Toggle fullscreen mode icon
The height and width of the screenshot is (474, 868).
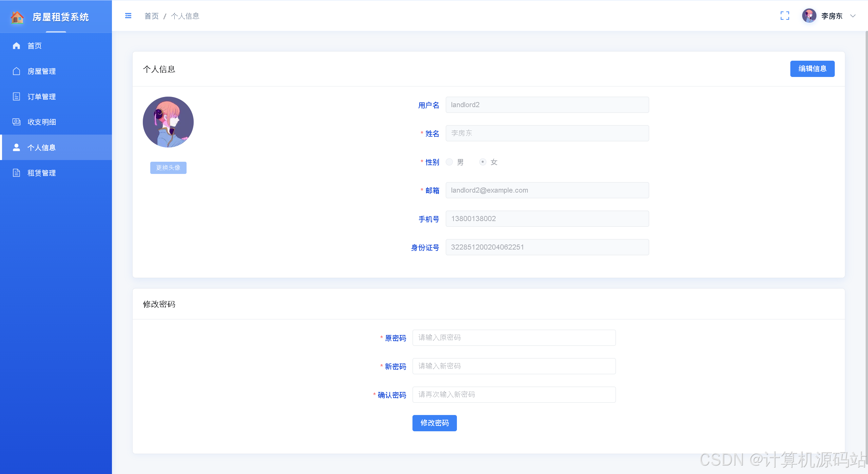785,16
